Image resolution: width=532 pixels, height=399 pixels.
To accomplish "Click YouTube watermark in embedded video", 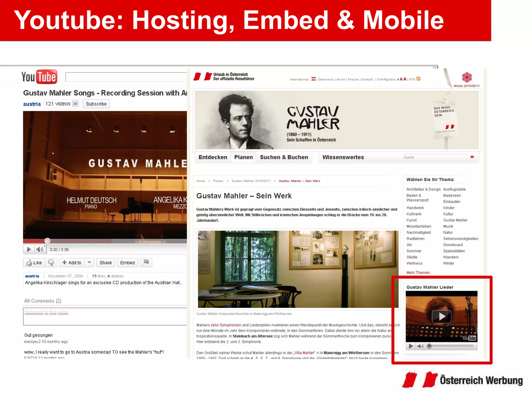I will point(469,338).
